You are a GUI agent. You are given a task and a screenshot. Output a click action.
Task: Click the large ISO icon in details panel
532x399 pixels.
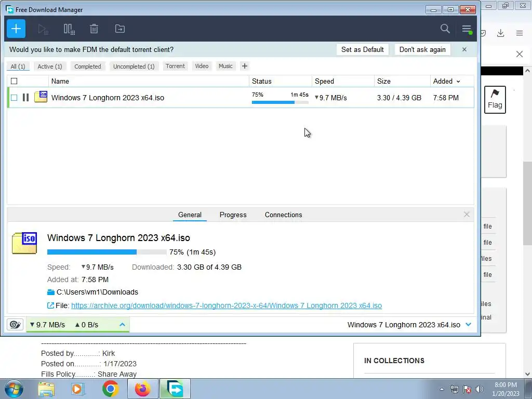point(24,243)
